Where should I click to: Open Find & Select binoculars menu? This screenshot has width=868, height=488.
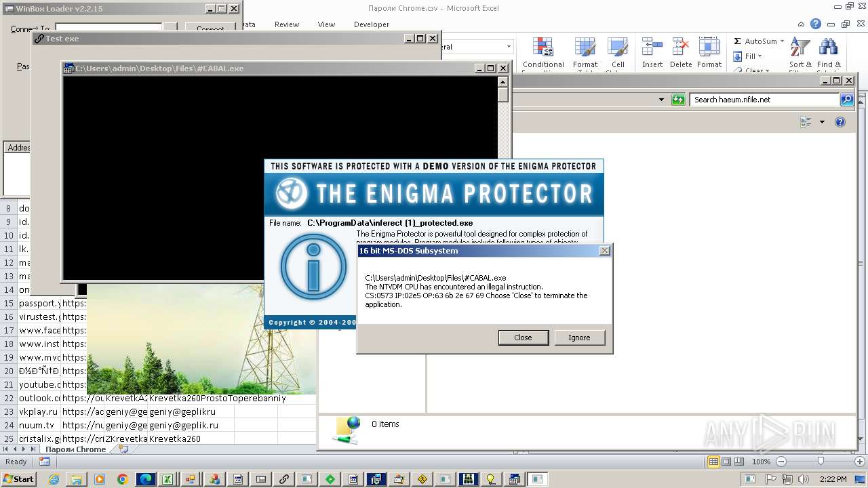tap(828, 53)
